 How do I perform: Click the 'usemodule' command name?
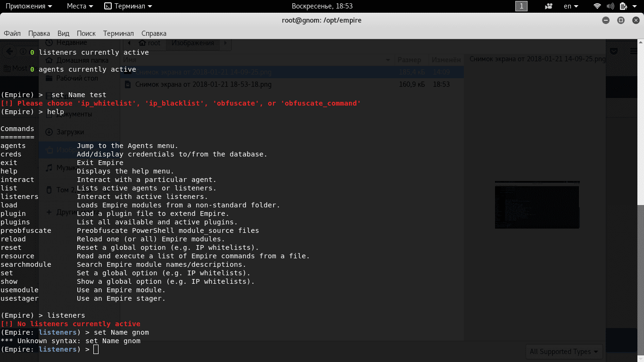pyautogui.click(x=19, y=290)
